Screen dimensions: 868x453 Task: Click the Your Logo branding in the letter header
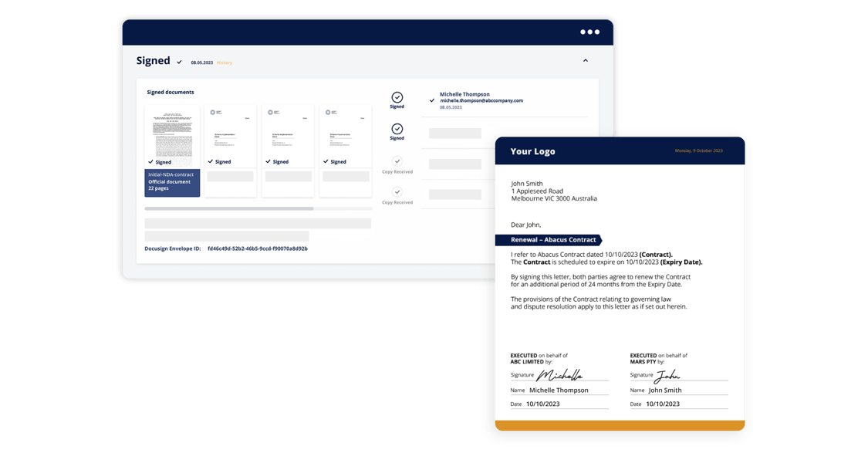click(533, 151)
